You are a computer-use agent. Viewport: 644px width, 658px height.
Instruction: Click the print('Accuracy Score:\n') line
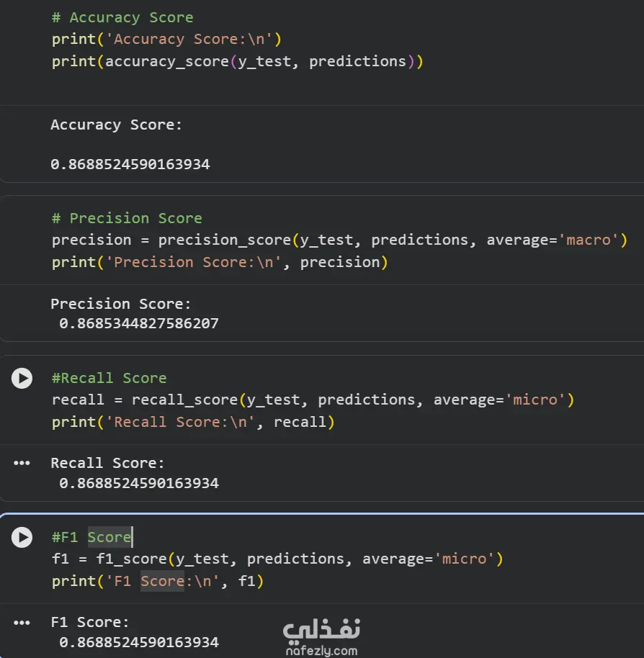(166, 39)
